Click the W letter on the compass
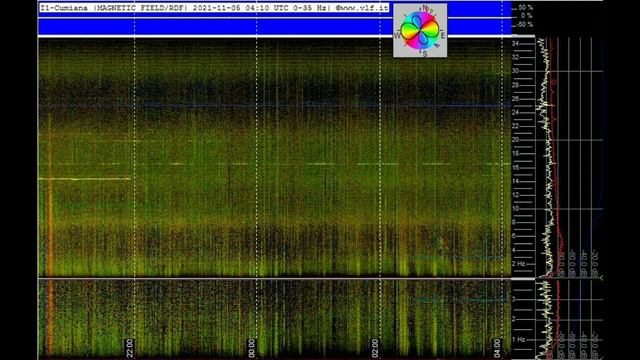Viewport: 640px width, 360px height. 397,36
